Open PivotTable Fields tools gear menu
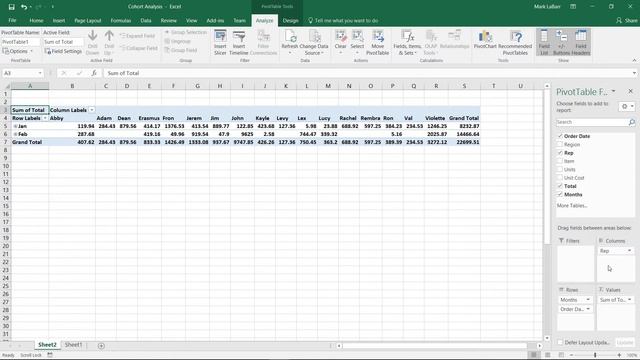Screen dimensions: 640x360 (x=627, y=107)
